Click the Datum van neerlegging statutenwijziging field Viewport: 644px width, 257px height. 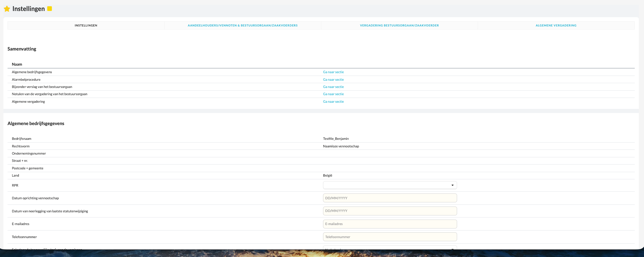coord(390,211)
